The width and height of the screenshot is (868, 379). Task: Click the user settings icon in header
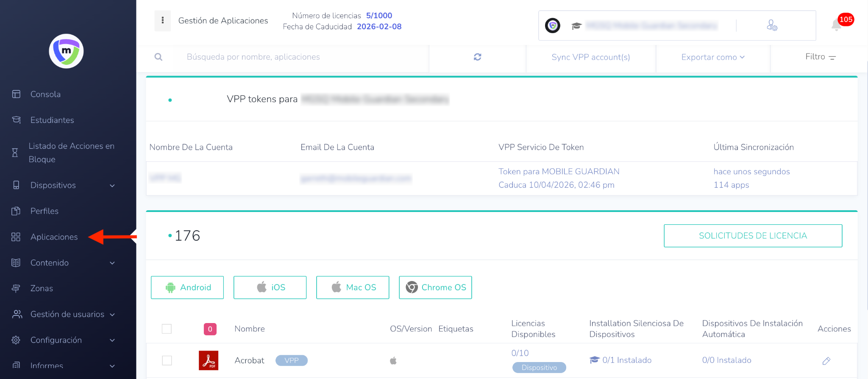tap(772, 25)
